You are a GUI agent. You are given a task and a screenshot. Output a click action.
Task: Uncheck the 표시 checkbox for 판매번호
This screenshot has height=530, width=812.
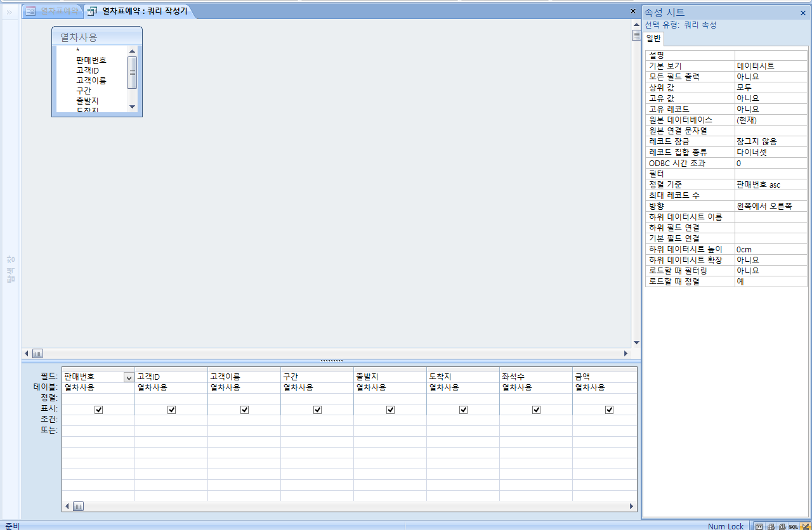tap(98, 410)
